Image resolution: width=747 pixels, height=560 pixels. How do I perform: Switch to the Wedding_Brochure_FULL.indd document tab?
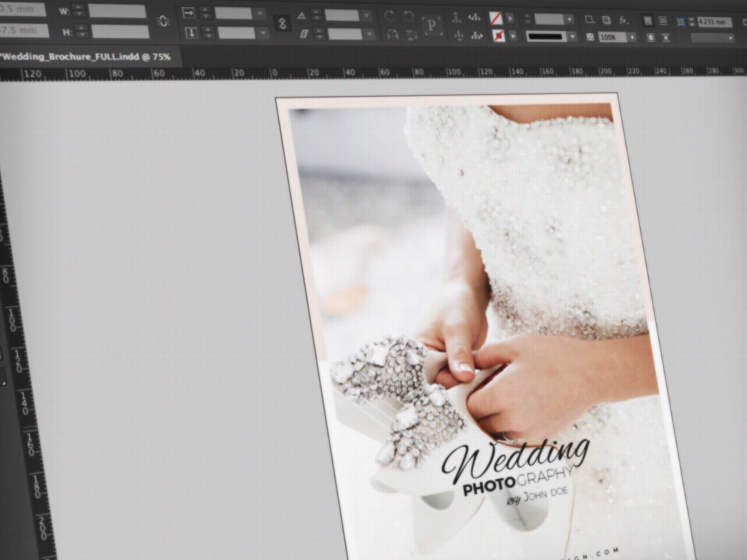pyautogui.click(x=85, y=57)
